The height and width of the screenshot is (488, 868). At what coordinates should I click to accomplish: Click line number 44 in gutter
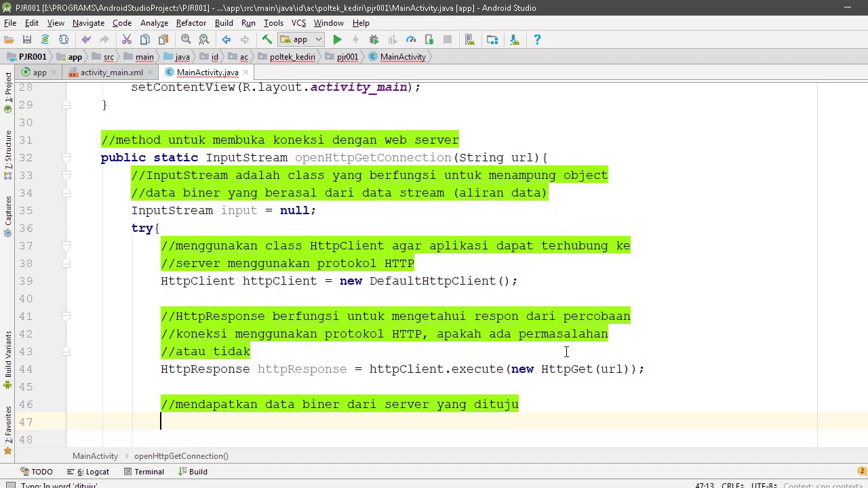coord(26,369)
